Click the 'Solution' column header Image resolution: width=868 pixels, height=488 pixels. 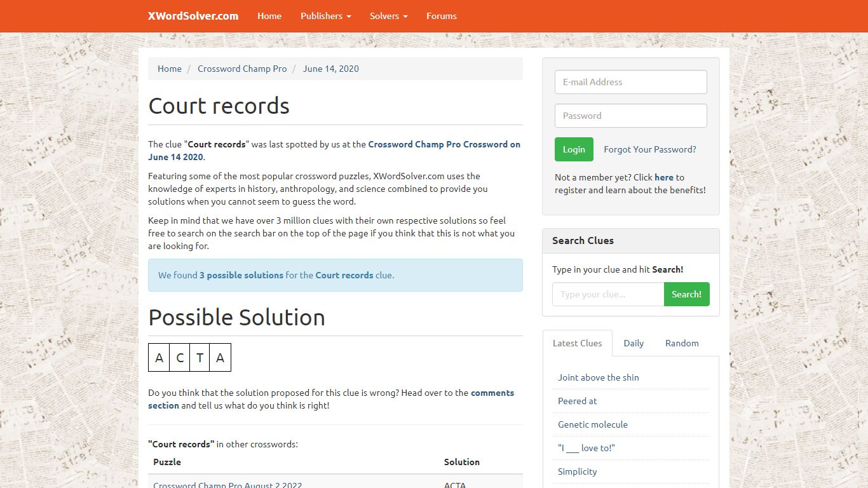click(462, 462)
